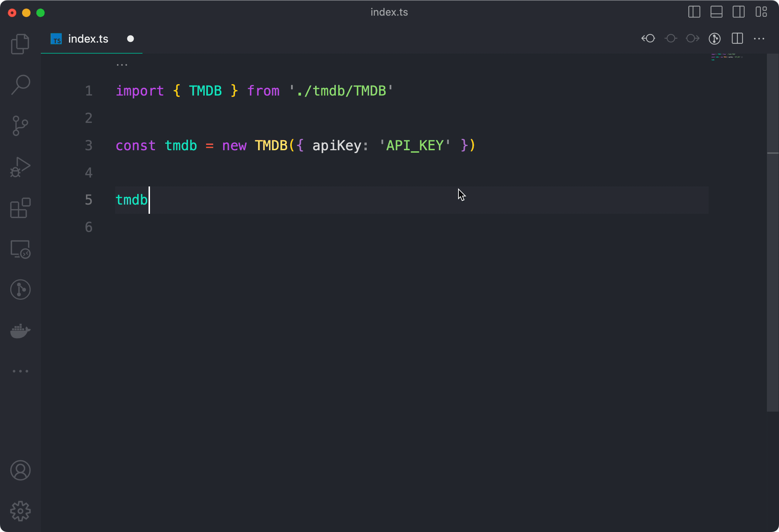This screenshot has width=779, height=532.
Task: Open the Remote Explorer view
Action: 20,249
